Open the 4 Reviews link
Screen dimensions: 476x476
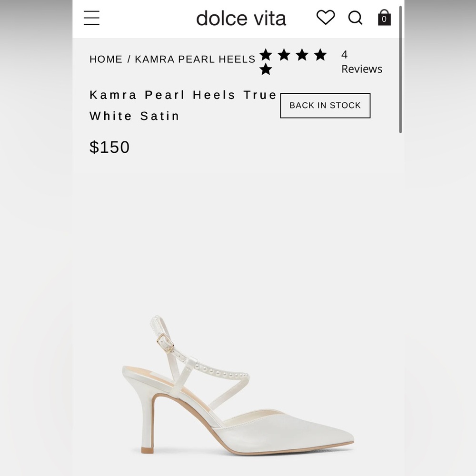[x=361, y=62]
